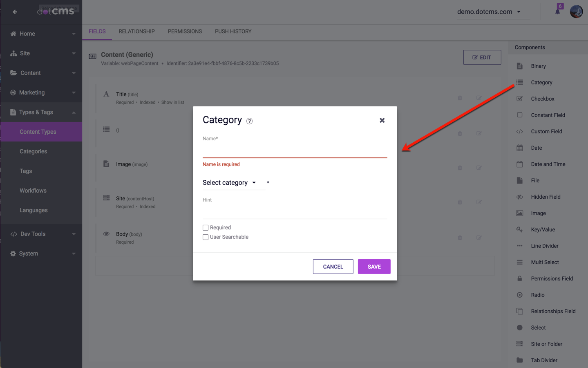The image size is (588, 368).
Task: Choose the Key/Value component icon
Action: tap(519, 229)
